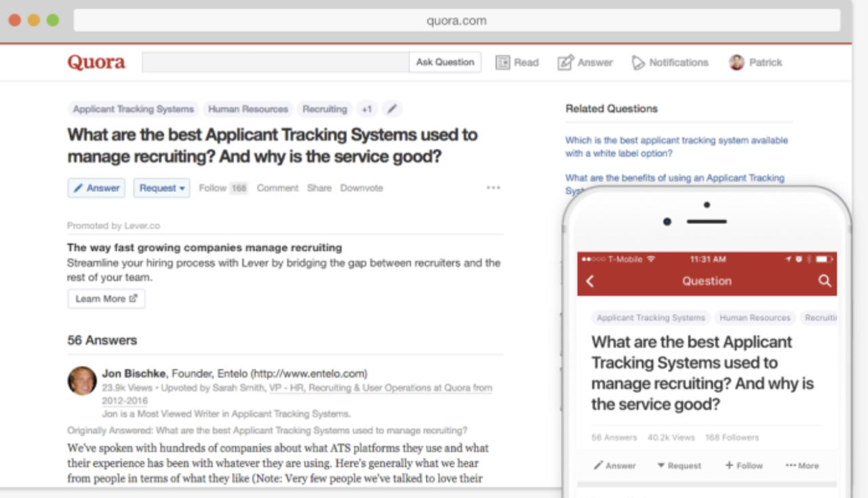The height and width of the screenshot is (498, 868).
Task: Expand the +1 more topics tag
Action: (x=367, y=109)
